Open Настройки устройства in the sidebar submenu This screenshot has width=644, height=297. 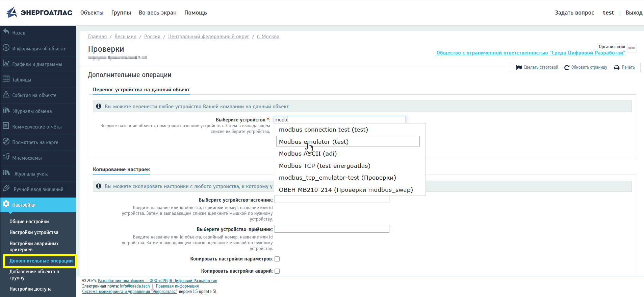(x=34, y=232)
